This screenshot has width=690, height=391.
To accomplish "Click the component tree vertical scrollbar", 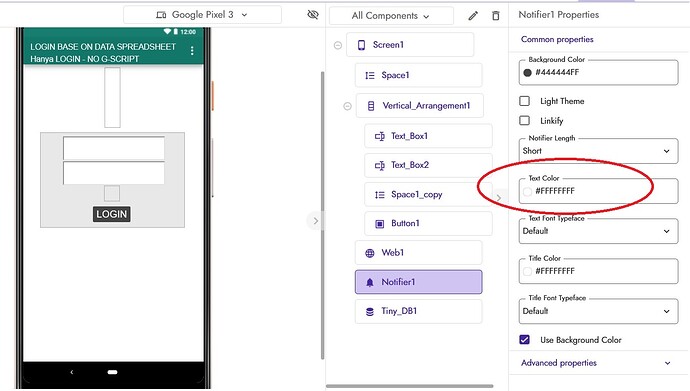I will coord(323,216).
